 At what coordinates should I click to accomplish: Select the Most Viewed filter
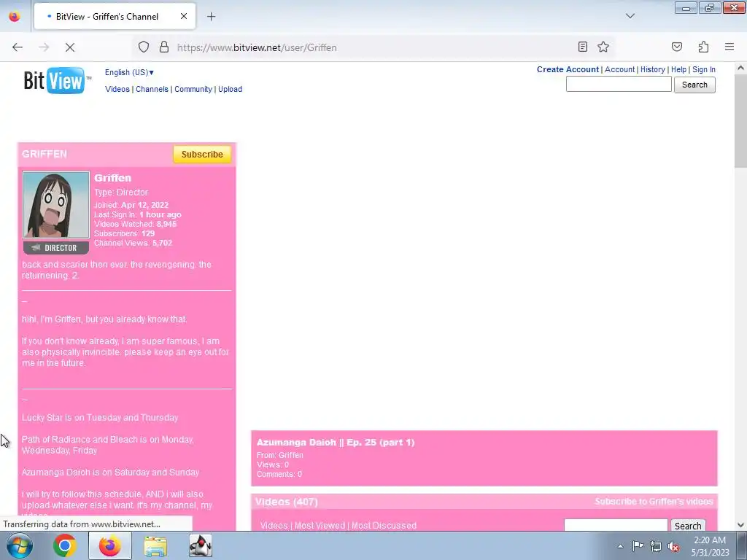pos(320,525)
